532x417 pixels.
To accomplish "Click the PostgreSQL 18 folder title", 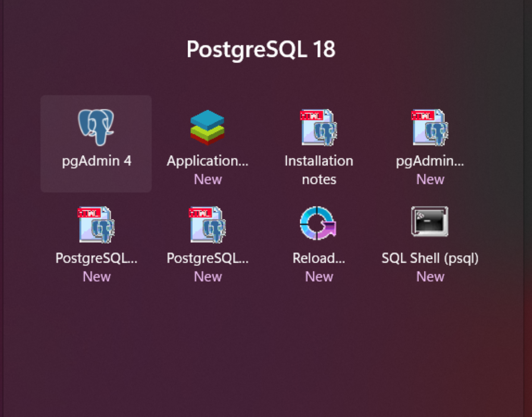I will click(x=261, y=50).
